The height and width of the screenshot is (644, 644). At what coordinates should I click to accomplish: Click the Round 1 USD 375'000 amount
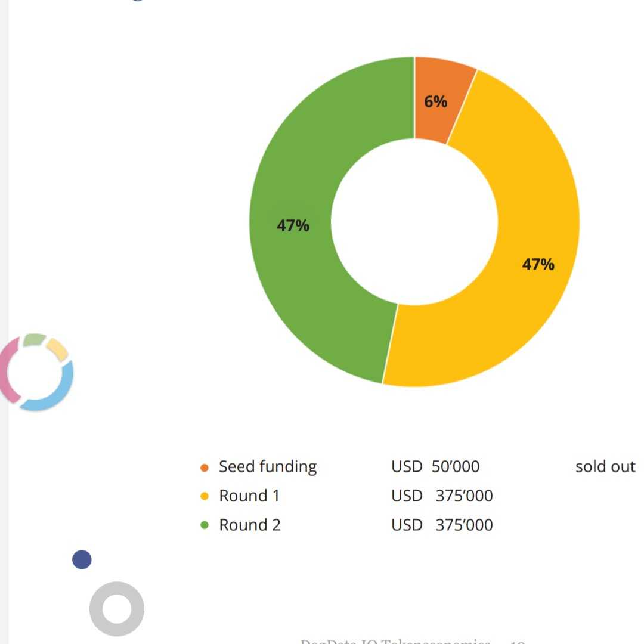[x=442, y=496]
